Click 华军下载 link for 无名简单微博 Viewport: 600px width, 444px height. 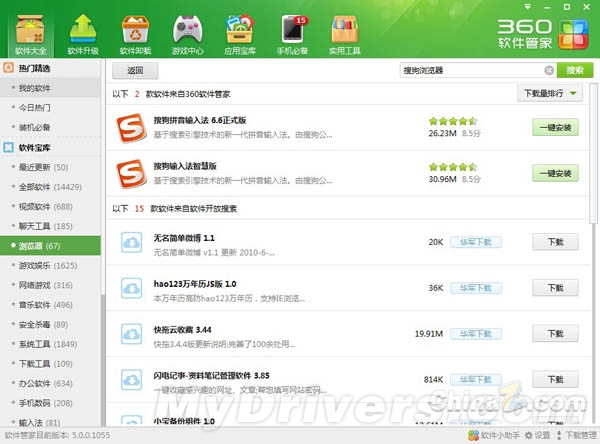tap(475, 242)
